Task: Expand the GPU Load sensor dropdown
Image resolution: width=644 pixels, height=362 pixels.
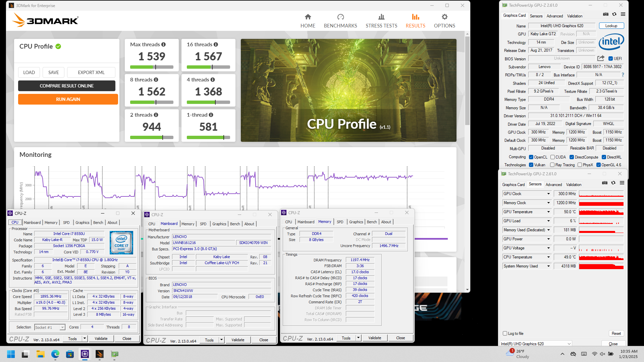Action: coord(549,221)
